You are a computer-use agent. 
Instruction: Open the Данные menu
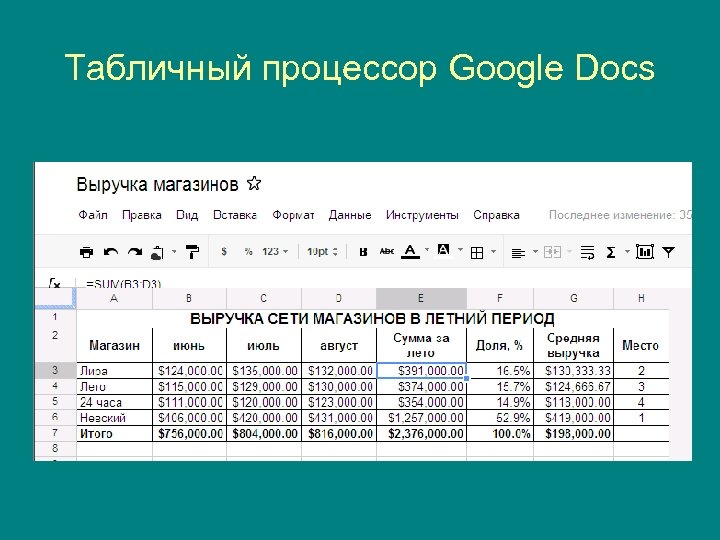pos(350,215)
